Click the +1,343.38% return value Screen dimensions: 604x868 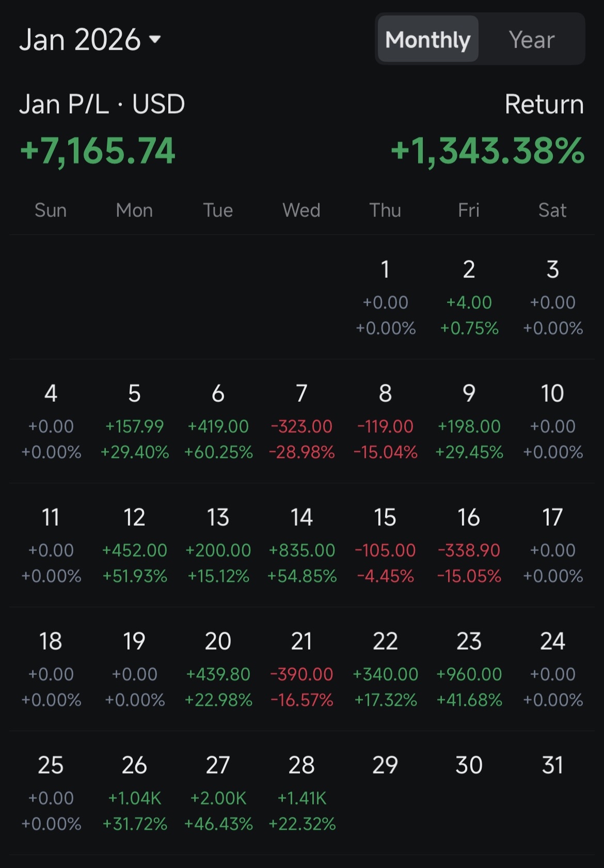pos(487,151)
